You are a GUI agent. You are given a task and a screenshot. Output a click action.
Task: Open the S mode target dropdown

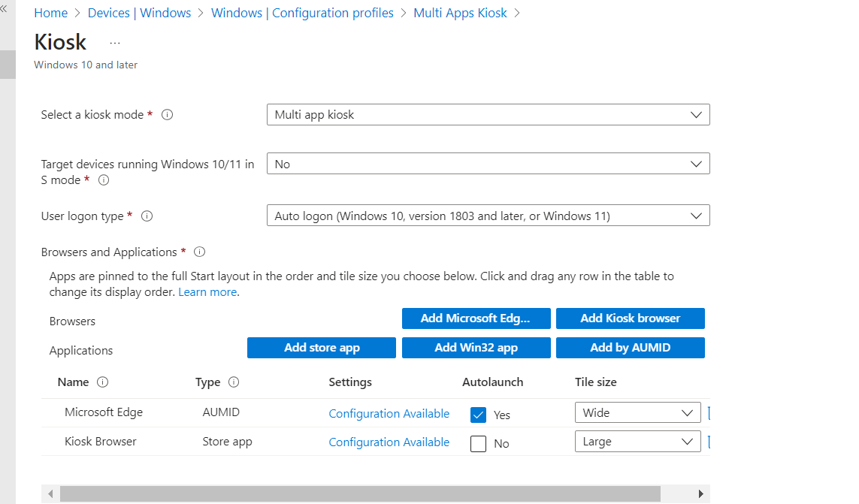[x=488, y=164]
